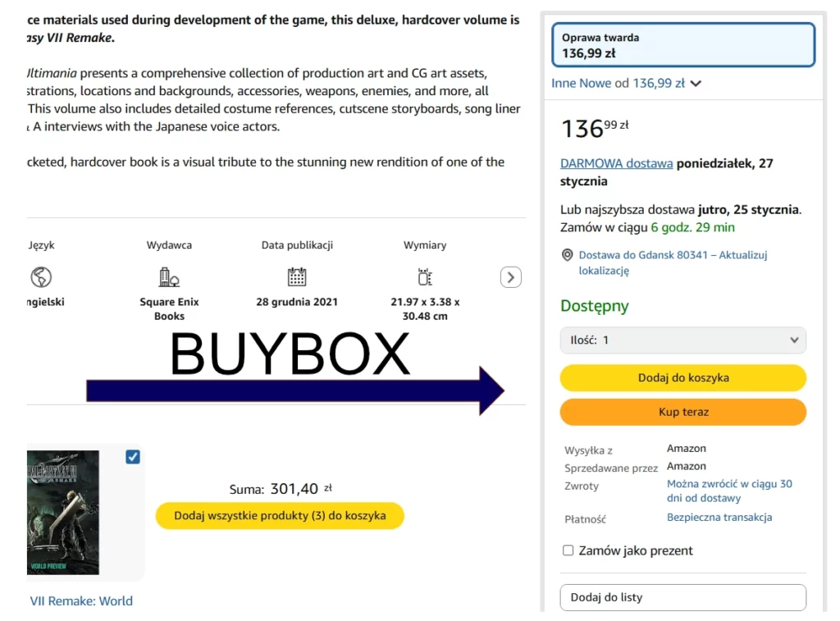Select the globe icon under Język
840x621 pixels.
coord(40,276)
